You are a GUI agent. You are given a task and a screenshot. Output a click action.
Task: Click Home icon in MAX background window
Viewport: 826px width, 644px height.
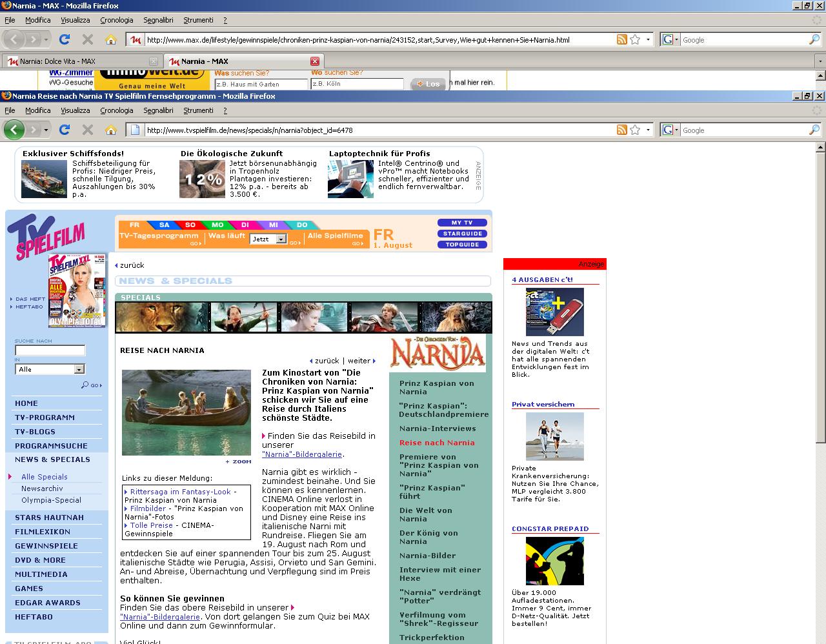click(x=111, y=39)
